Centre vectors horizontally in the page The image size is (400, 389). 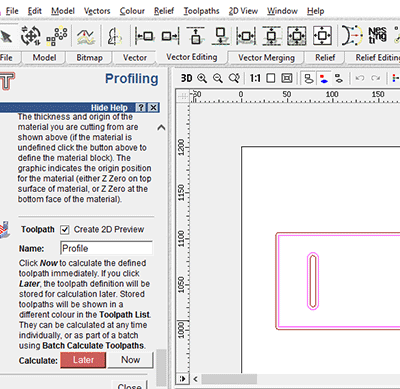(x=246, y=36)
